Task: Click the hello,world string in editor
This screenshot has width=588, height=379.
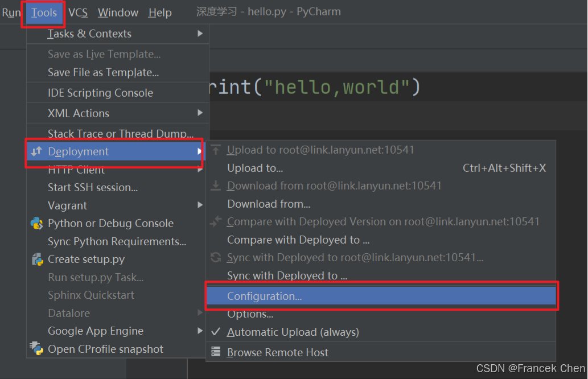Action: [x=337, y=87]
